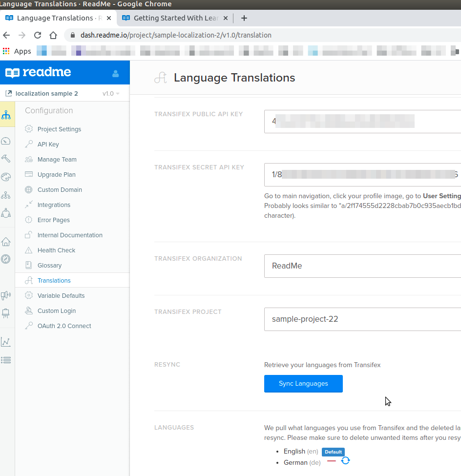Click the German (de) language entry

[302, 462]
